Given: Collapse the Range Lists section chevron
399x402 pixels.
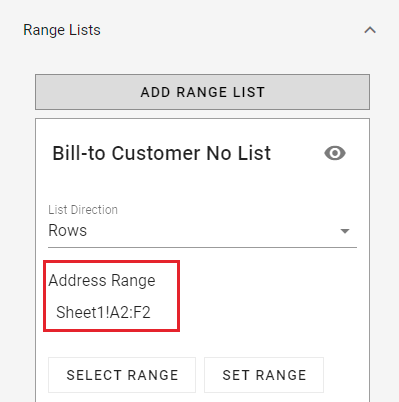Looking at the screenshot, I should [370, 30].
